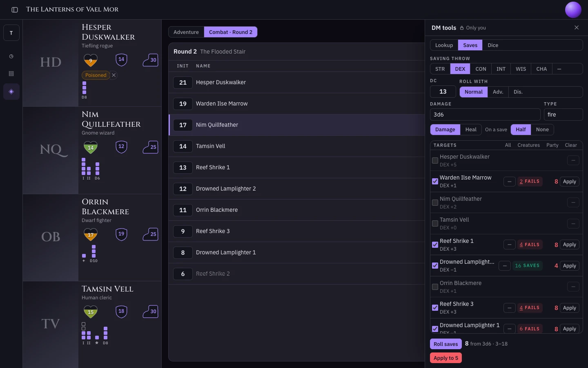This screenshot has width=588, height=368.
Task: Click Hesper Duskwalker's armor class shield
Action: click(121, 60)
